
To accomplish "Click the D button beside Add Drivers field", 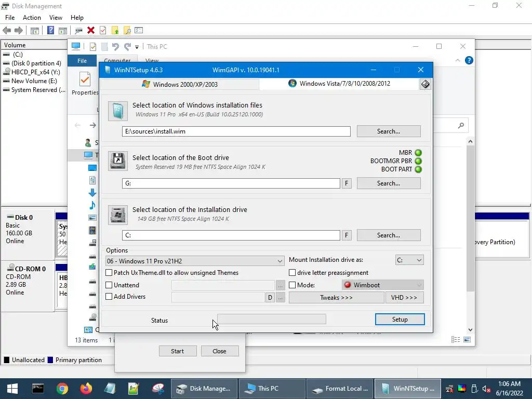I will [270, 298].
